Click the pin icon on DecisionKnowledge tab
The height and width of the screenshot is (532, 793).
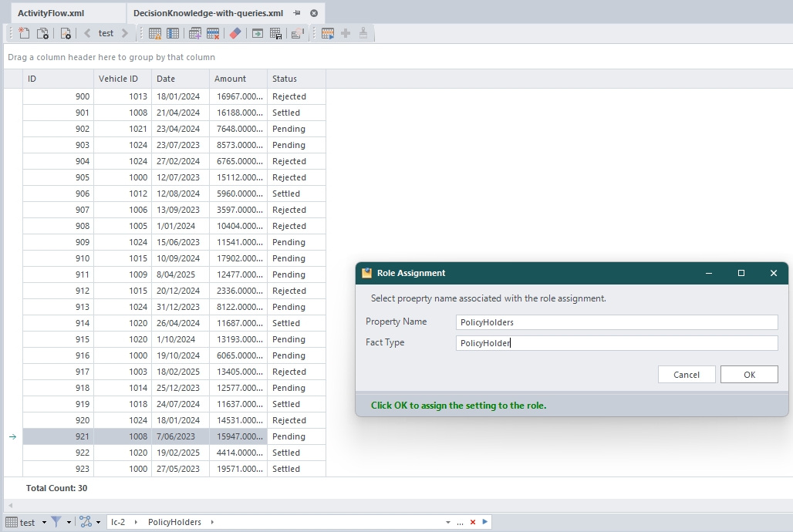(298, 13)
